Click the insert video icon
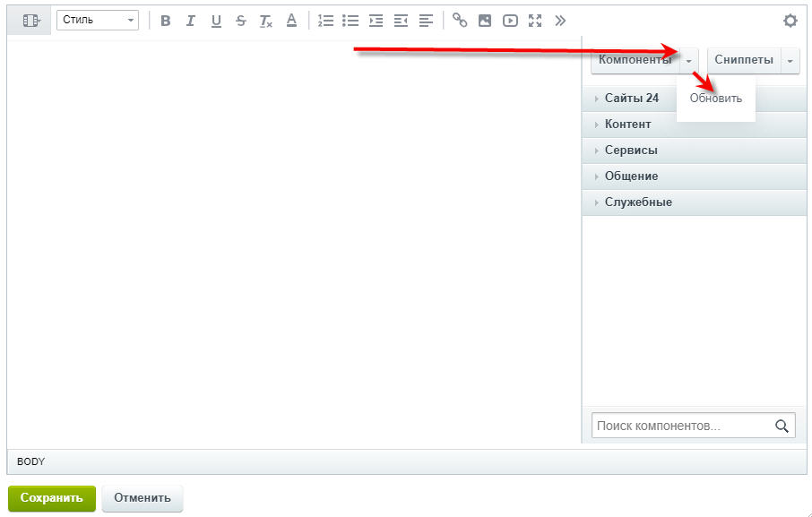The width and height of the screenshot is (812, 517). (510, 21)
